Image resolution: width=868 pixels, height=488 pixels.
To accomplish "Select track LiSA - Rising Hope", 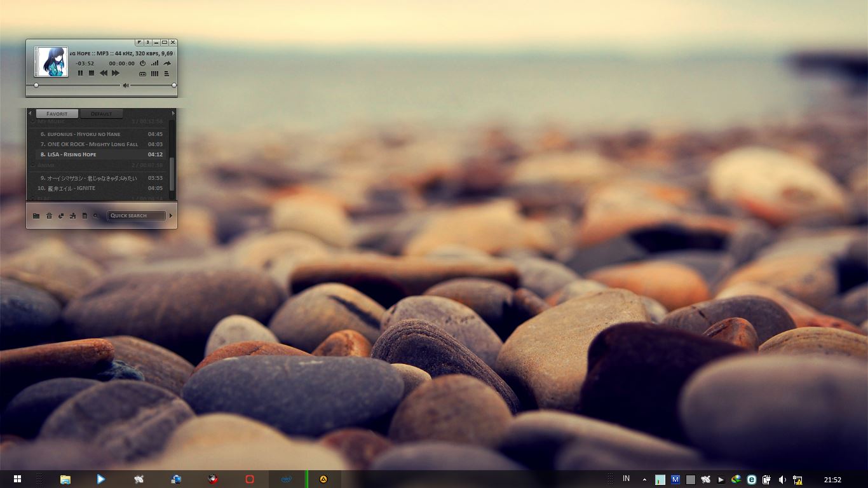I will pyautogui.click(x=71, y=154).
